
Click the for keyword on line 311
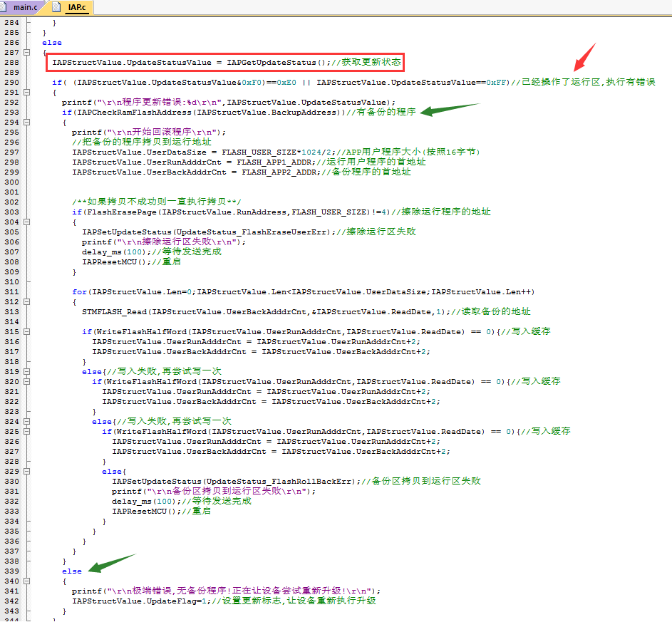pos(79,292)
